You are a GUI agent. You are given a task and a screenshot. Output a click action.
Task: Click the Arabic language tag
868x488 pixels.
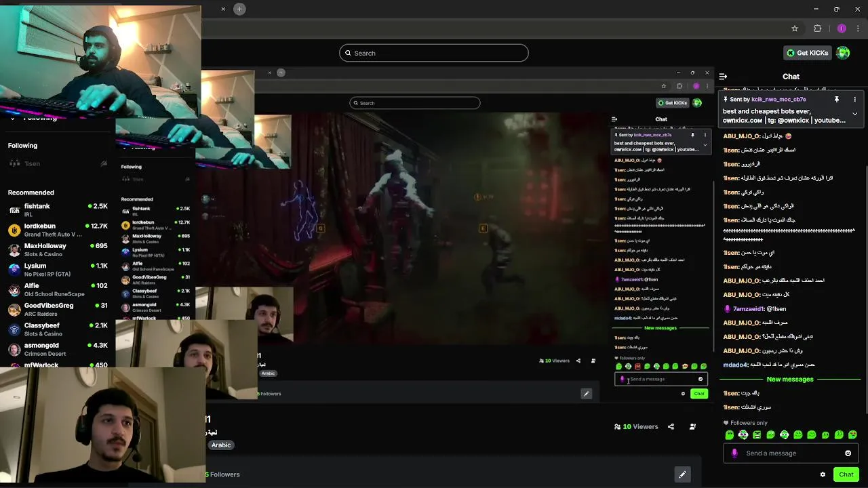pos(221,445)
